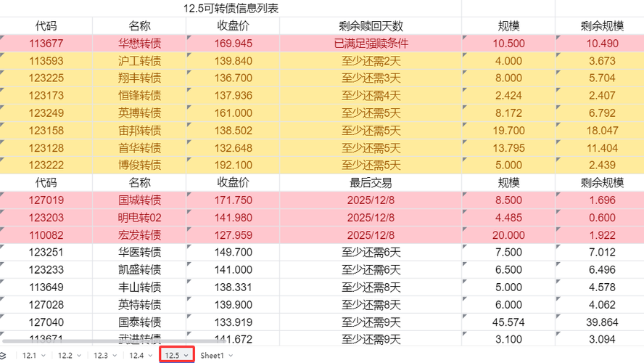Select remaining scale 10.490
Screen dimensions: 644x363
tap(600, 43)
